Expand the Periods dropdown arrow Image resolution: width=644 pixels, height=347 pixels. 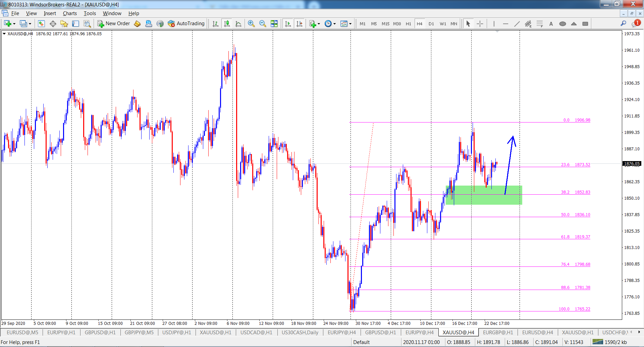334,24
